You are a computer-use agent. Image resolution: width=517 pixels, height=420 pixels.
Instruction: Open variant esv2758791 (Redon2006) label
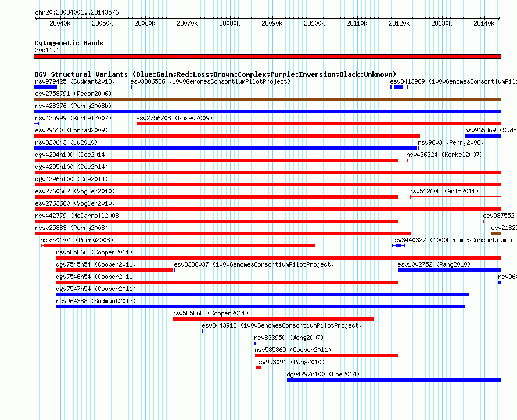(x=73, y=94)
